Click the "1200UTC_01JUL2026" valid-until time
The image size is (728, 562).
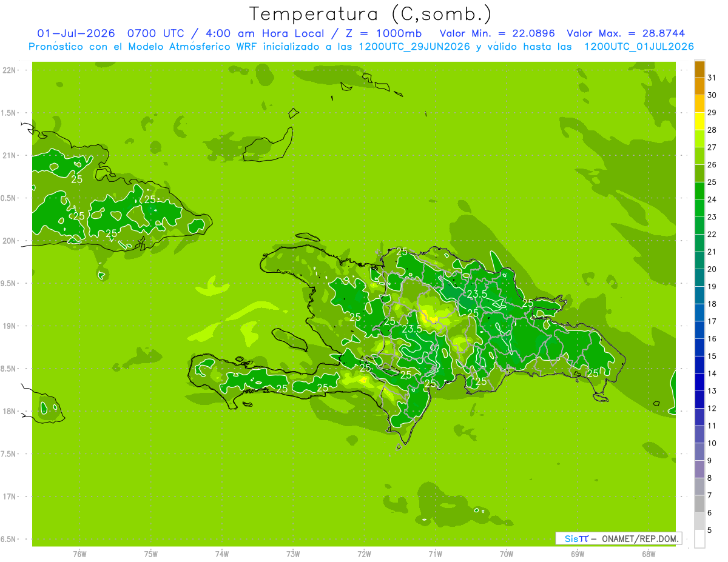coord(639,47)
